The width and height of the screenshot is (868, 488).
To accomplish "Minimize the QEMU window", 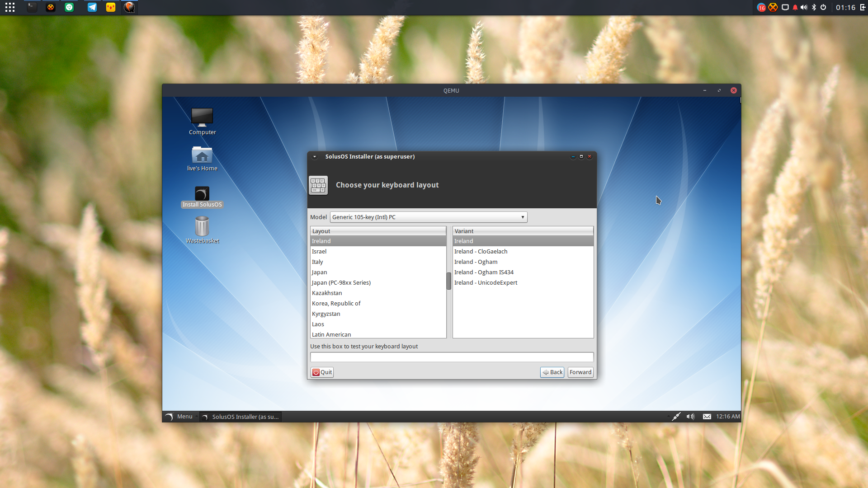I will 705,90.
